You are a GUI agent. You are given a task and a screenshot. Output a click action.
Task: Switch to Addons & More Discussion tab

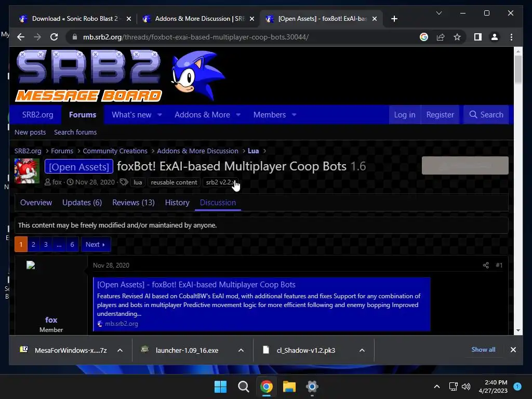click(198, 19)
